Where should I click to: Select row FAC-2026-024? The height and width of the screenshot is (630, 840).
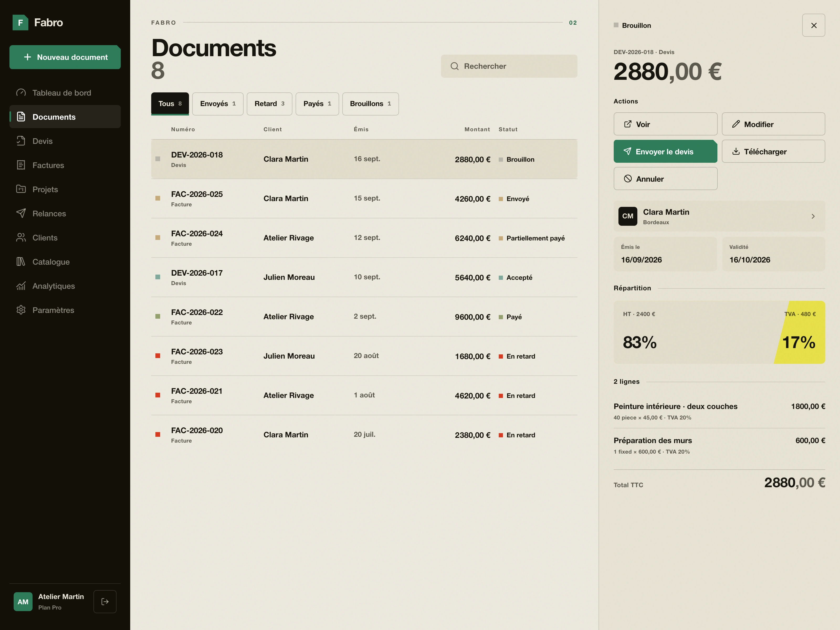[x=364, y=238]
